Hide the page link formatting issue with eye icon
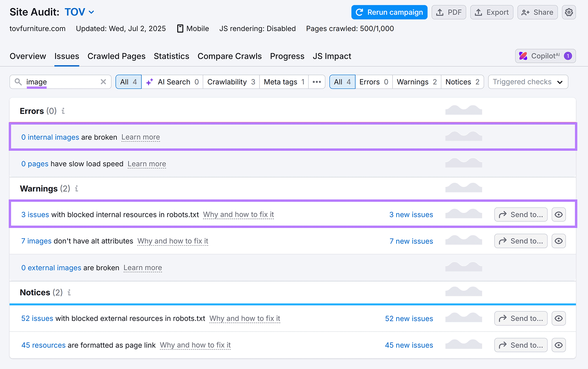 [x=559, y=345]
